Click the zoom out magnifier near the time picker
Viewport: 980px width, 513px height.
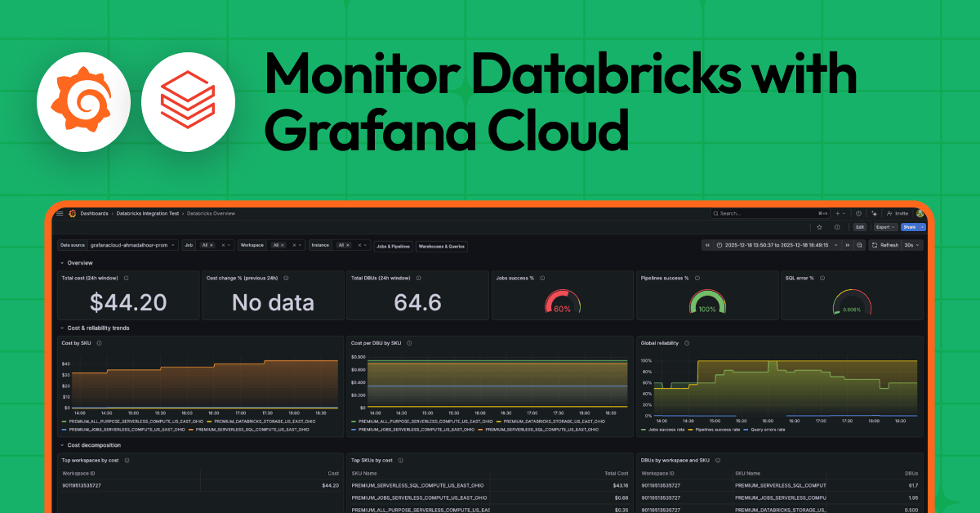(x=858, y=245)
